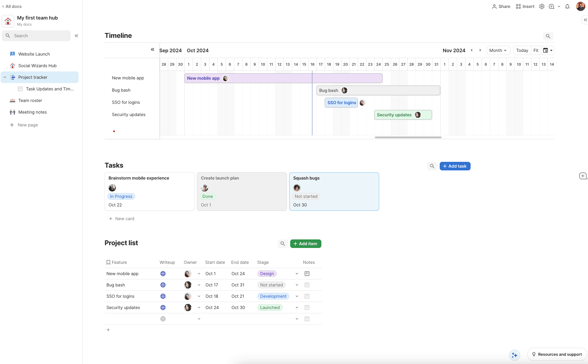Viewport: 588px width, 364px height.
Task: Click the timeline horizontal scrollbar
Action: click(408, 137)
